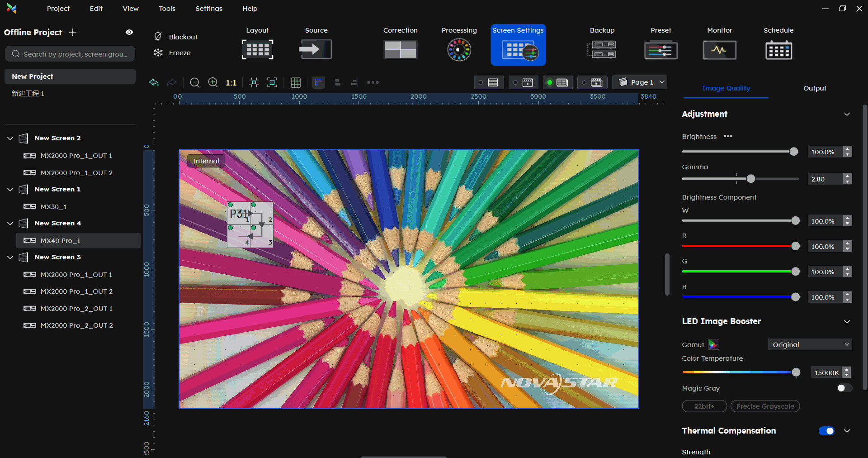Open the Gamut Original dropdown
Image resolution: width=868 pixels, height=458 pixels.
(810, 345)
